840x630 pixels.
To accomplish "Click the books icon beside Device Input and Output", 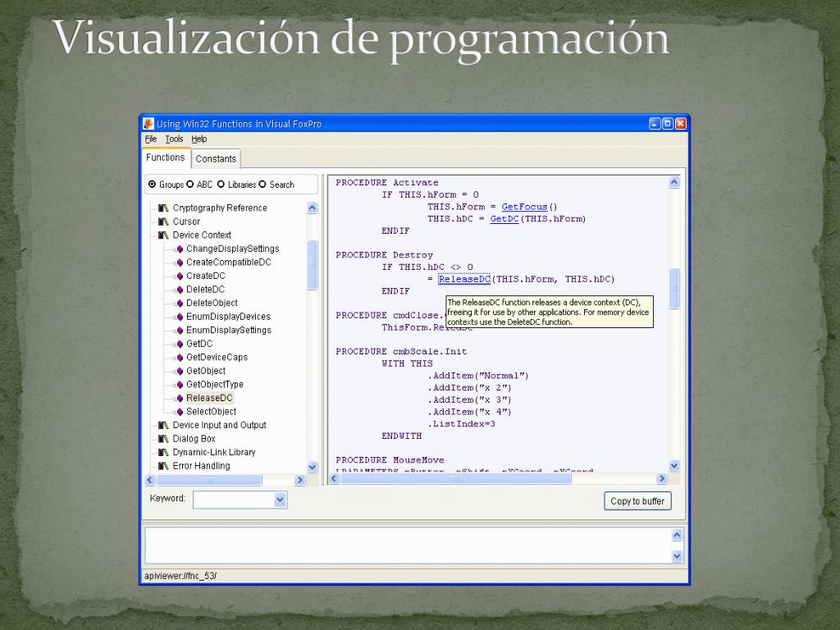I will pos(163,426).
